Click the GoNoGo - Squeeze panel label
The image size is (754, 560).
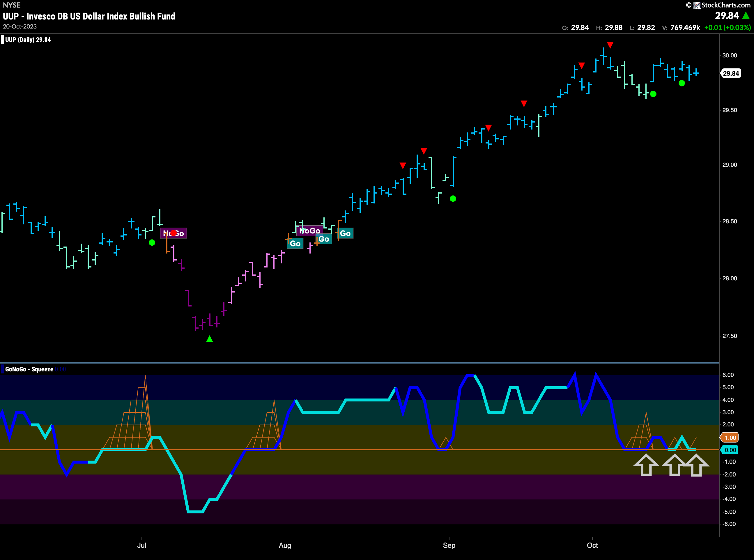[x=29, y=369]
